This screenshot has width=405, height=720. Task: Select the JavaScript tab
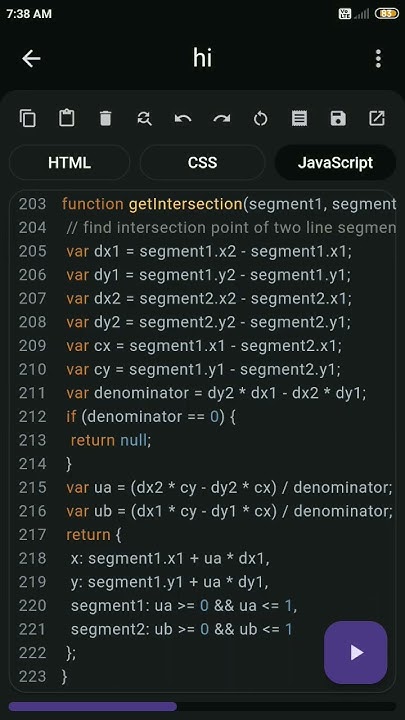tap(335, 163)
